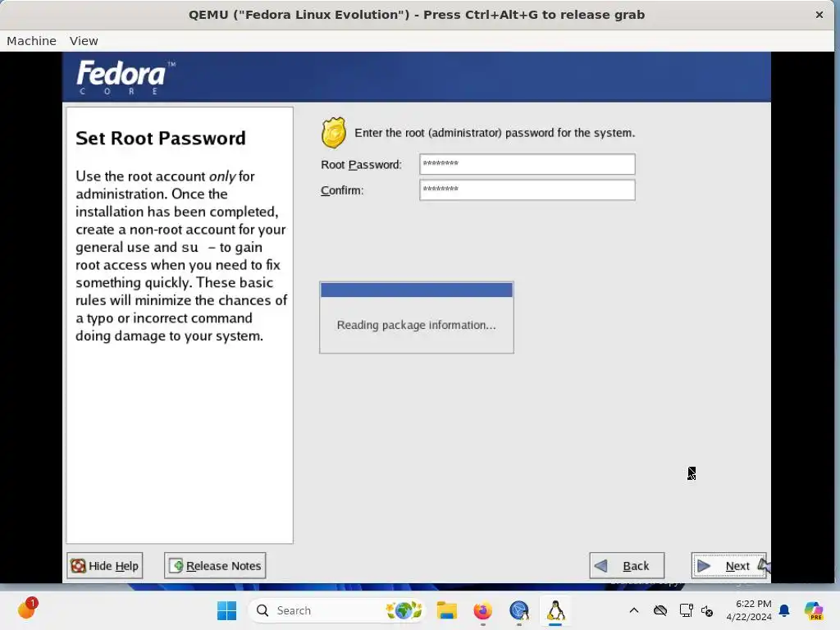Click the Hide Help button
The width and height of the screenshot is (840, 630).
coord(105,566)
